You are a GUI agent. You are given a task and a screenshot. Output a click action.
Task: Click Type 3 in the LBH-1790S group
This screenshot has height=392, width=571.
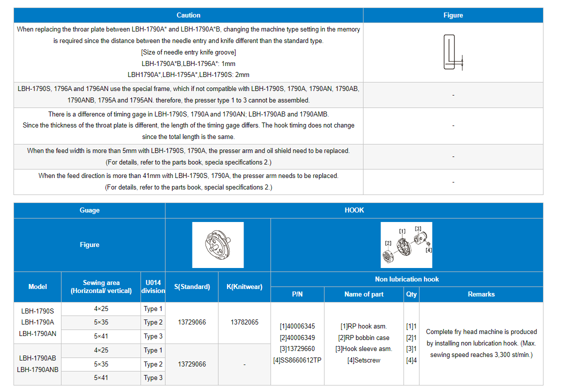pos(153,336)
